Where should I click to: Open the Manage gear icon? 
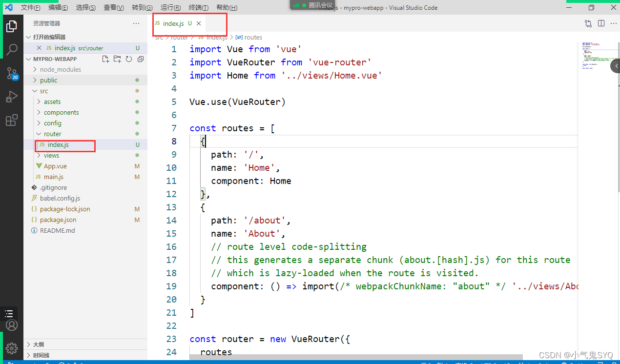coord(12,348)
